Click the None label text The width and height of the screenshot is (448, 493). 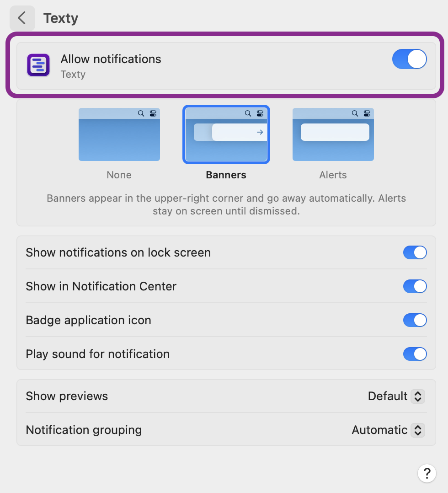coord(119,175)
